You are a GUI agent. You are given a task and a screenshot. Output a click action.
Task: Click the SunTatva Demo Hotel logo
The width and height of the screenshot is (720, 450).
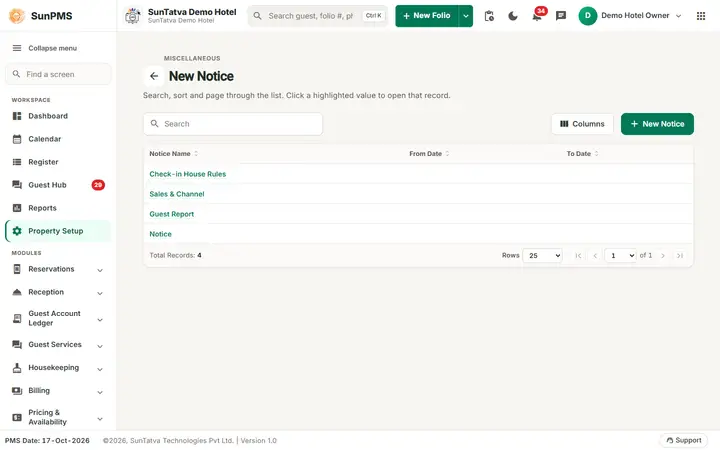pos(133,16)
